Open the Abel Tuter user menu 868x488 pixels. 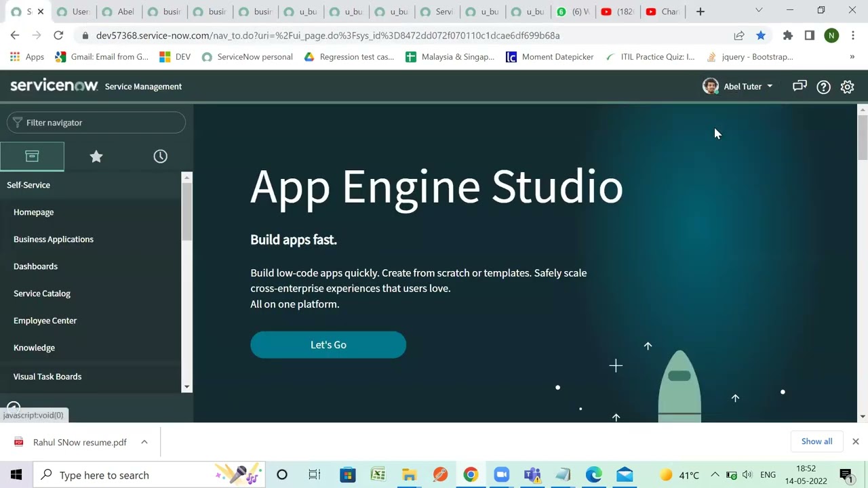(738, 87)
